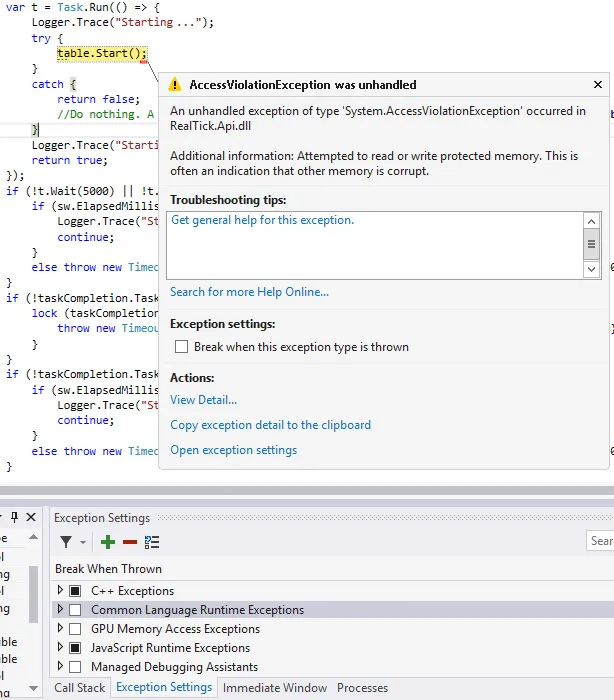Click the left panel scroll down arrow
Screen dimensions: 614x700
(33, 688)
